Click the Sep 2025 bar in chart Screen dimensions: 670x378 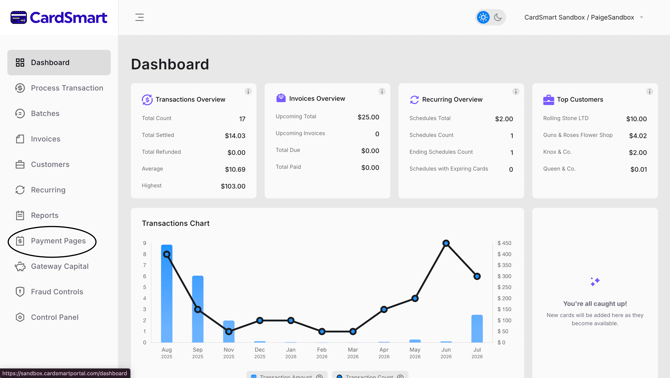click(198, 309)
